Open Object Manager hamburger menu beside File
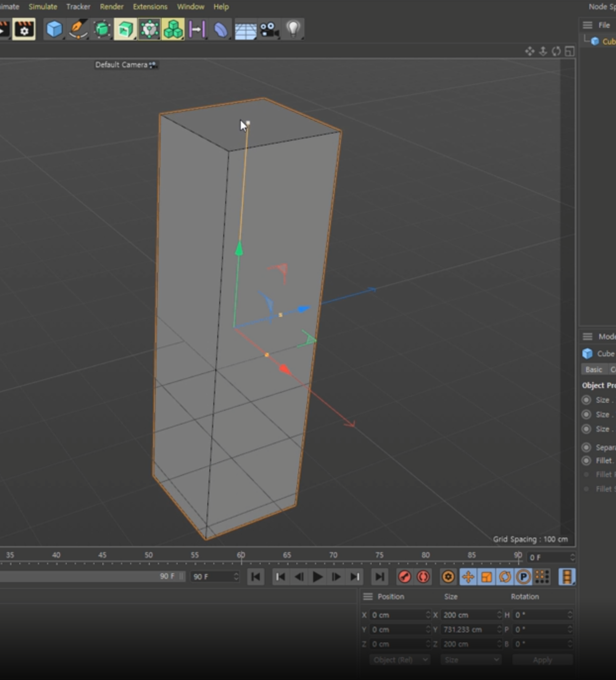The height and width of the screenshot is (680, 616). click(x=587, y=25)
